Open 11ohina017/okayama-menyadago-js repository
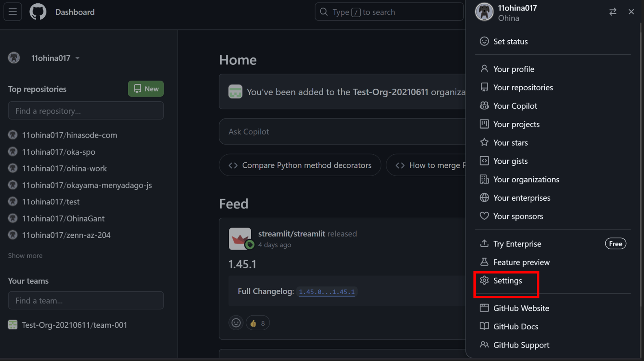Viewport: 644px width, 361px height. click(x=87, y=185)
